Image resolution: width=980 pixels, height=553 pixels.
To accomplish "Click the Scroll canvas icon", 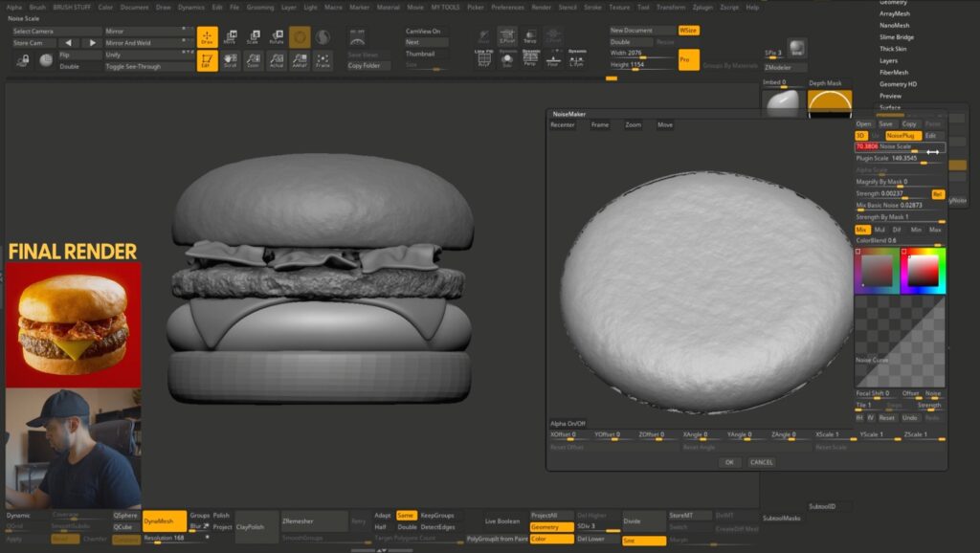I will tap(230, 60).
